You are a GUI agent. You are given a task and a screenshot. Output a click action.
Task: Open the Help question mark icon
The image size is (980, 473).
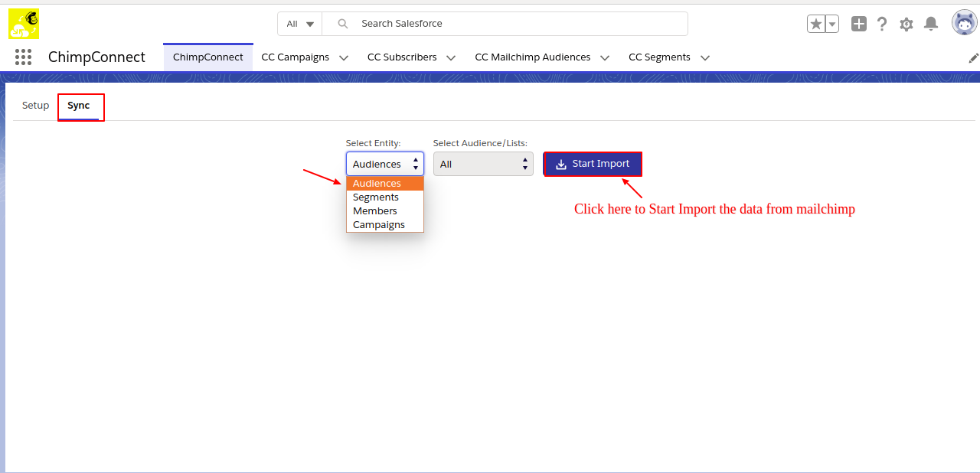click(882, 24)
